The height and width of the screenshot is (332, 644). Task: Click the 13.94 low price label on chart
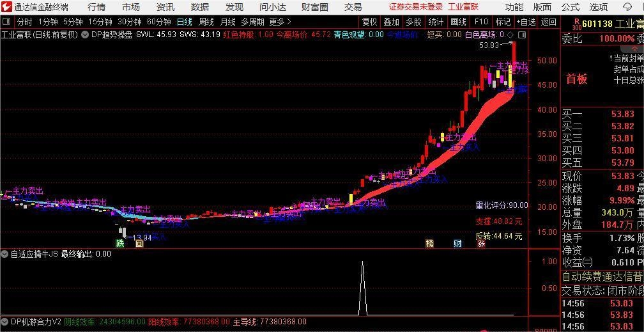tap(142, 237)
